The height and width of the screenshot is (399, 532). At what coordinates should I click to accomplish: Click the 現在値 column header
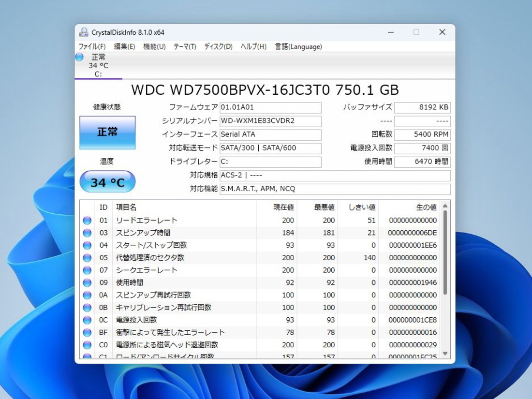(x=277, y=207)
